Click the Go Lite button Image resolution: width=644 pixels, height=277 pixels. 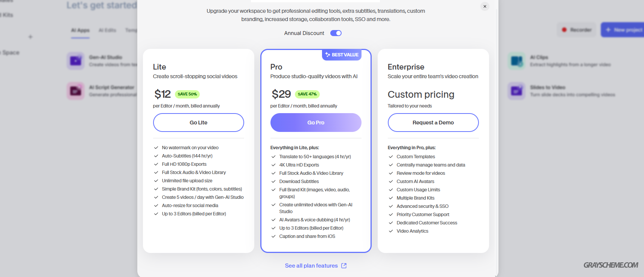click(x=199, y=123)
